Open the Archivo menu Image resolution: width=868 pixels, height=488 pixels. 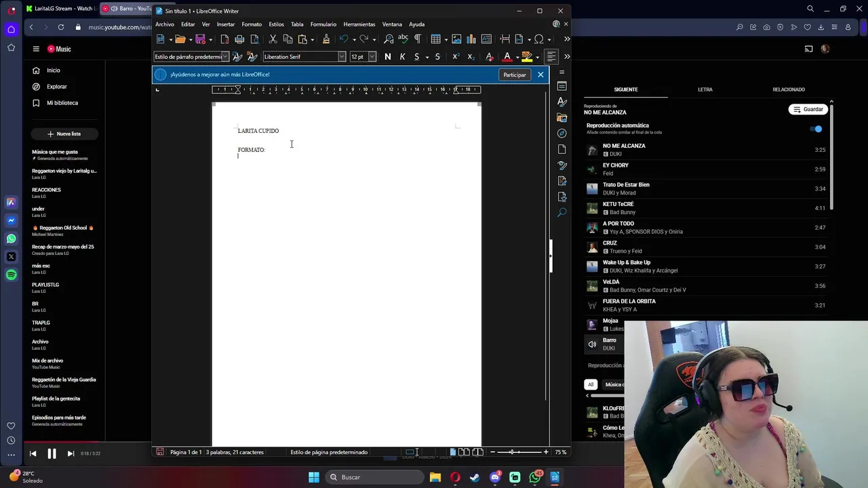click(x=165, y=24)
